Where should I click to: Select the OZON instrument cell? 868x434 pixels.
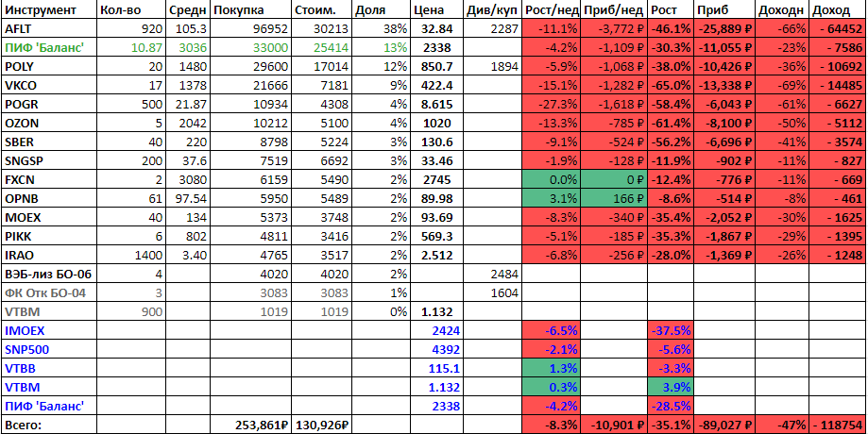[x=49, y=124]
